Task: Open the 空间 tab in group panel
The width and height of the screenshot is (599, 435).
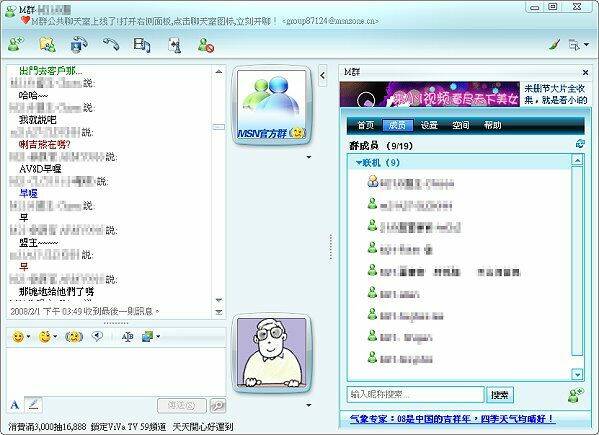Action: (460, 125)
